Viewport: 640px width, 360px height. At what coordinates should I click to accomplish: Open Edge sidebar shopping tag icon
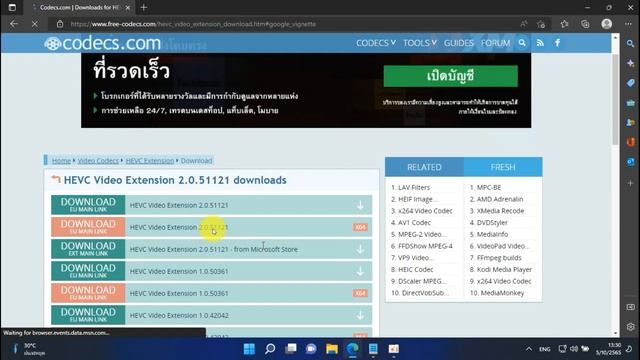(x=631, y=83)
